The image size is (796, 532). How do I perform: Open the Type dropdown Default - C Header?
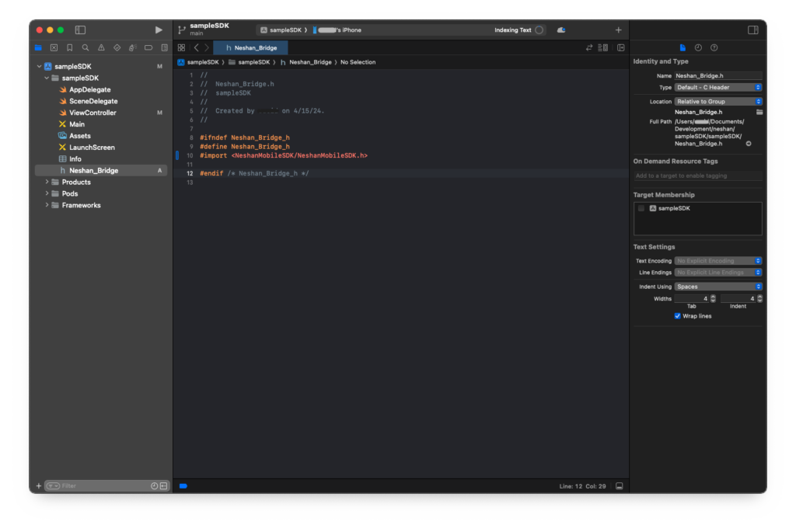click(x=718, y=87)
